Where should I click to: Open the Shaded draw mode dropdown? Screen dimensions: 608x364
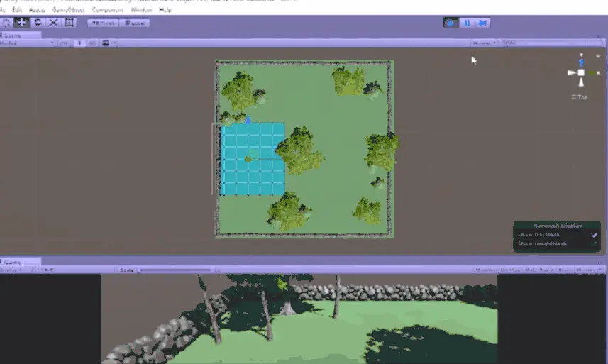point(27,43)
